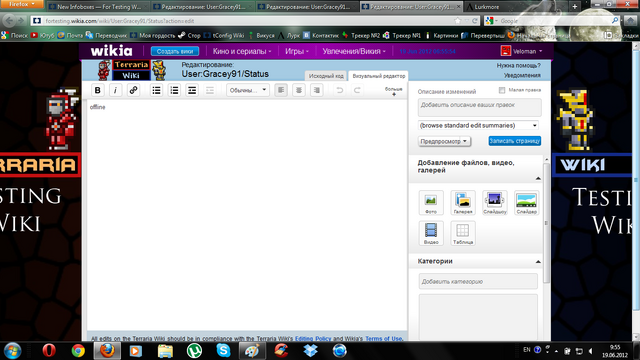Go to the wikia home logo

tap(111, 51)
